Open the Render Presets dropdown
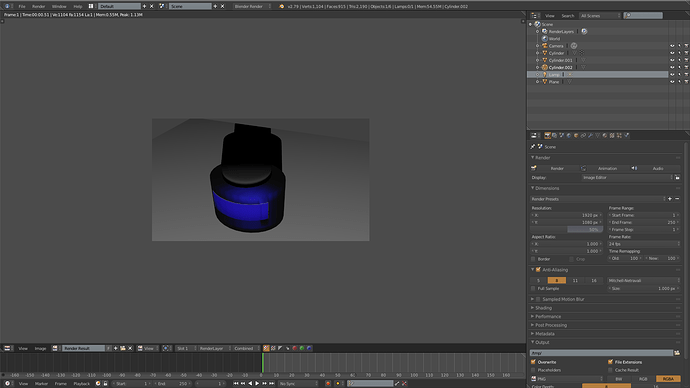Image resolution: width=690 pixels, height=388 pixels. tap(598, 199)
